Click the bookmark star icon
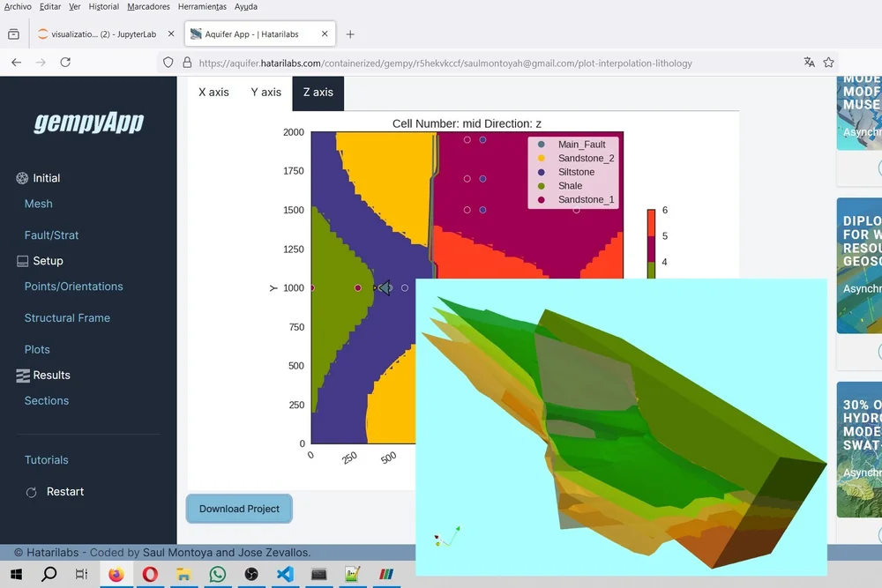882x588 pixels. [829, 63]
